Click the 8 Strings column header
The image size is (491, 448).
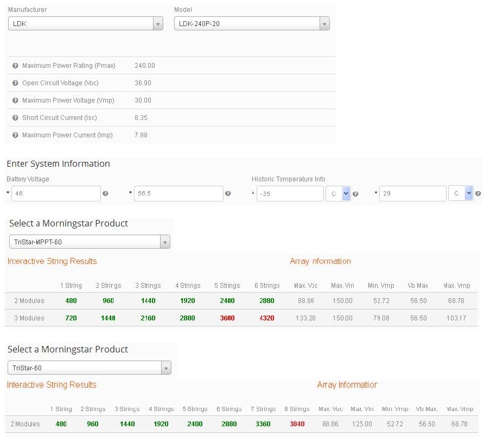[x=297, y=409]
